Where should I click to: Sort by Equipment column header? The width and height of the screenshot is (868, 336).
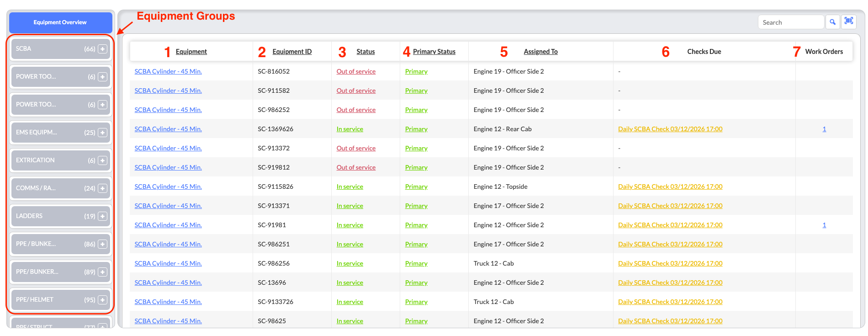click(191, 52)
